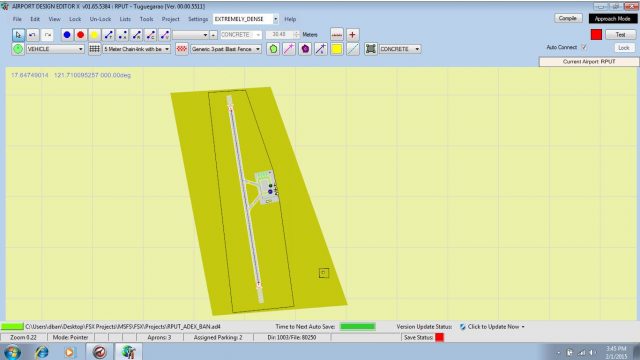This screenshot has width=640, height=360.
Task: Open the greyed CONCRETE surface dropdown
Action: pos(240,35)
